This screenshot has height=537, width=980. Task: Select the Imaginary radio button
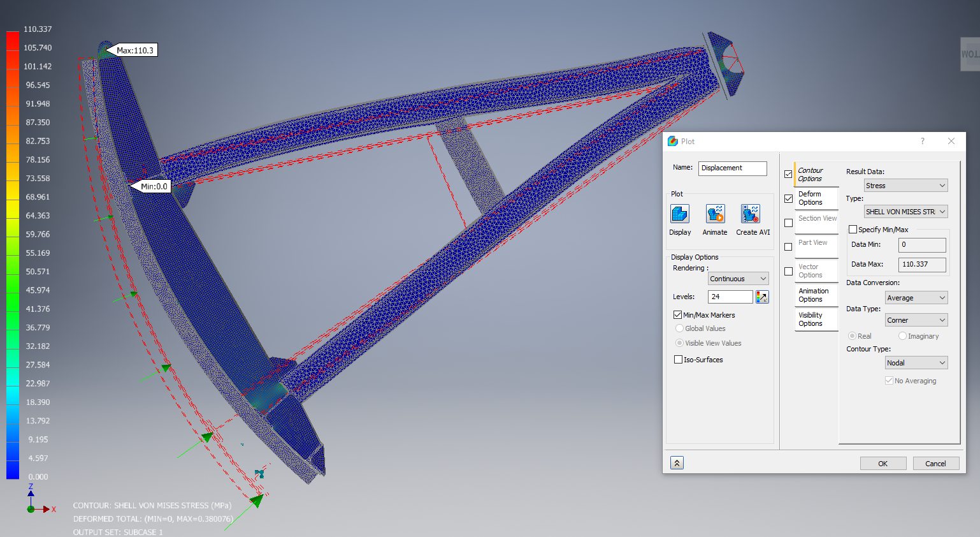click(902, 335)
